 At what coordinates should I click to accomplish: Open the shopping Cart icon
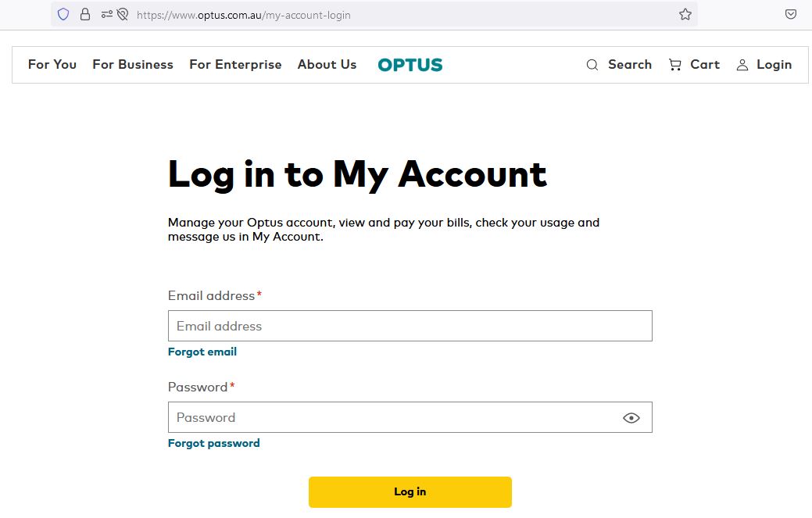point(675,65)
